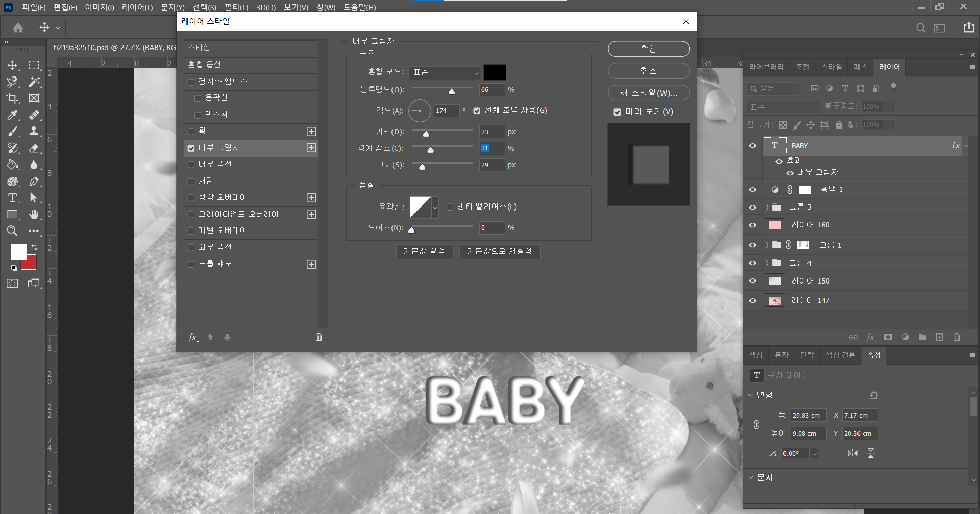
Task: Click the 거리 value input field
Action: pyautogui.click(x=492, y=132)
